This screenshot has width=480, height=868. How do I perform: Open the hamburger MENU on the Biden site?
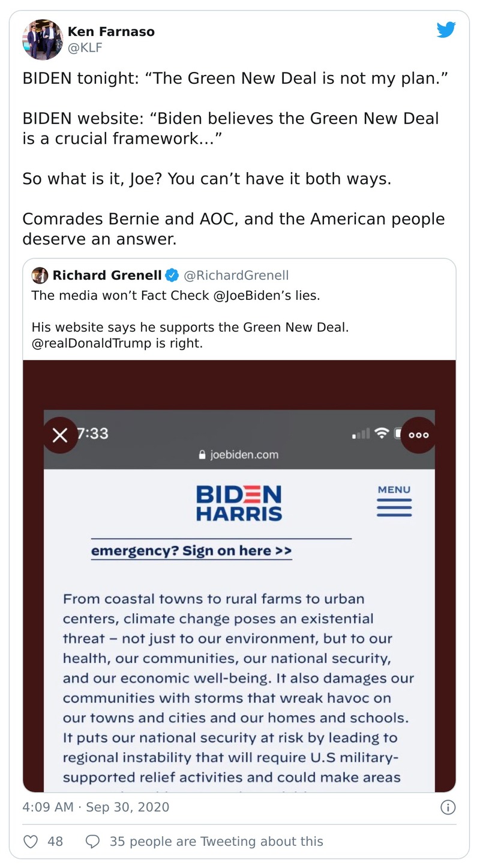click(394, 501)
